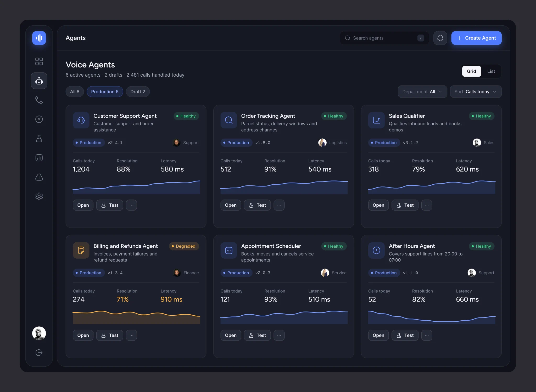Click the Create Agent button
Screen dimensions: 536x392
click(x=476, y=38)
